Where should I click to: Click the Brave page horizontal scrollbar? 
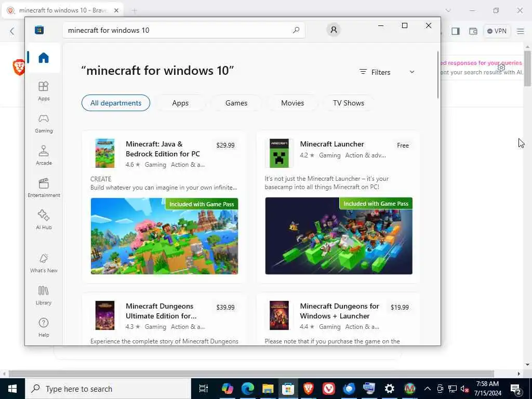(251, 374)
